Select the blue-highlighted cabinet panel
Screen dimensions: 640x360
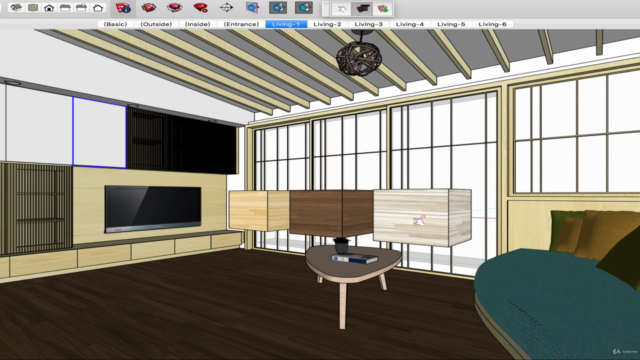(99, 133)
